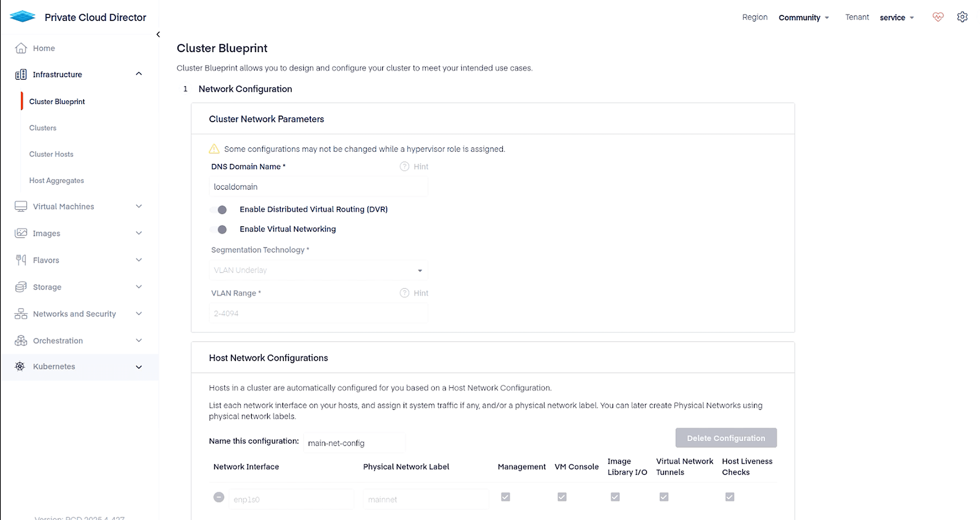The height and width of the screenshot is (520, 980).
Task: Toggle the Management checkbox for enp1s0
Action: [x=505, y=497]
